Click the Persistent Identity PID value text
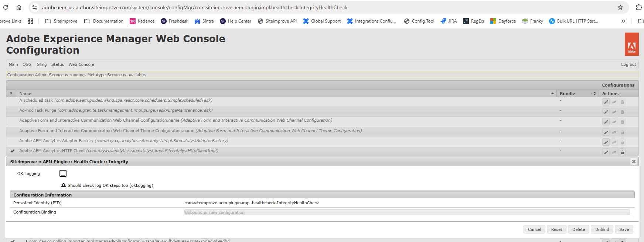Image resolution: width=644 pixels, height=242 pixels. [x=252, y=203]
